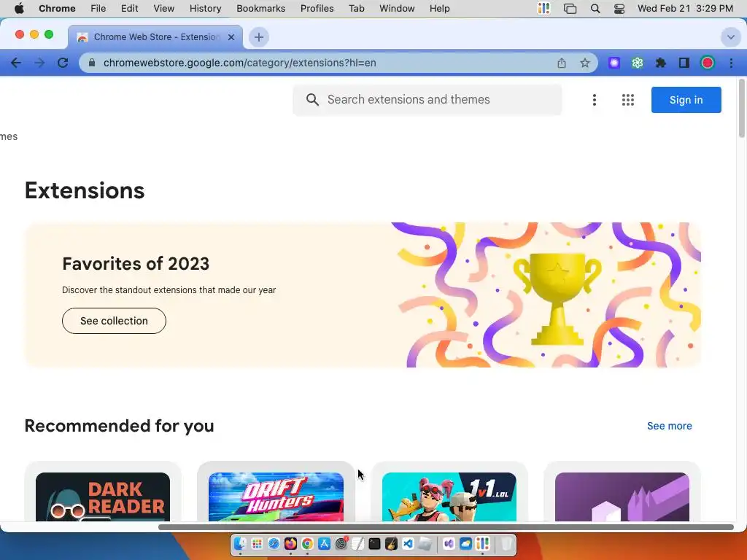The image size is (747, 560).
Task: Bookmark this page with the star icon
Action: click(585, 63)
